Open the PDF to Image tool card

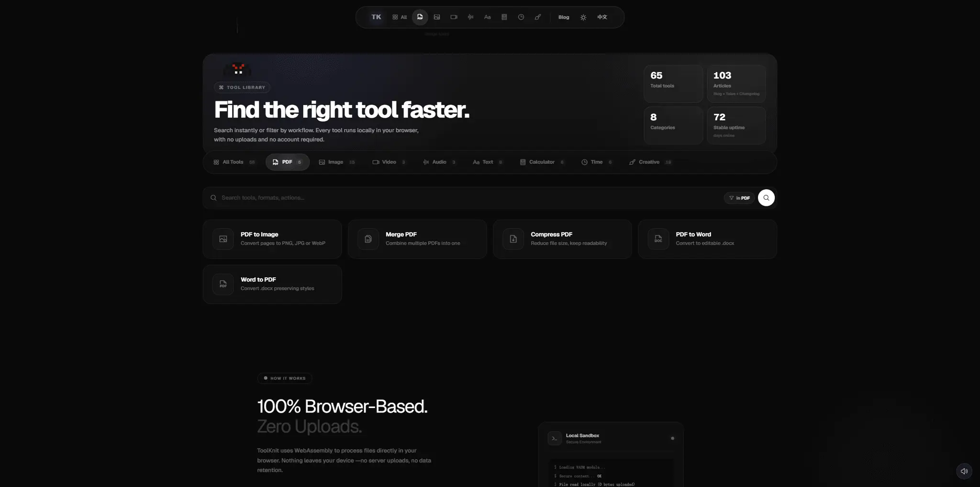coord(272,239)
